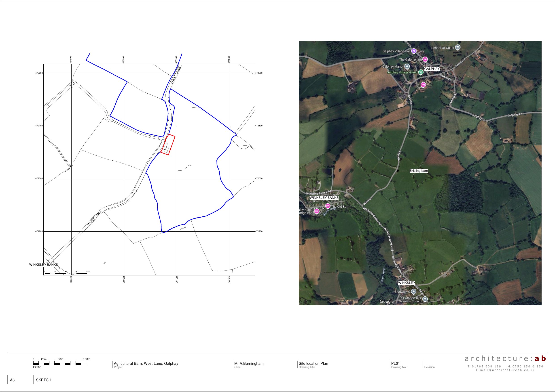Click the WINKSLEY village label

click(x=407, y=283)
